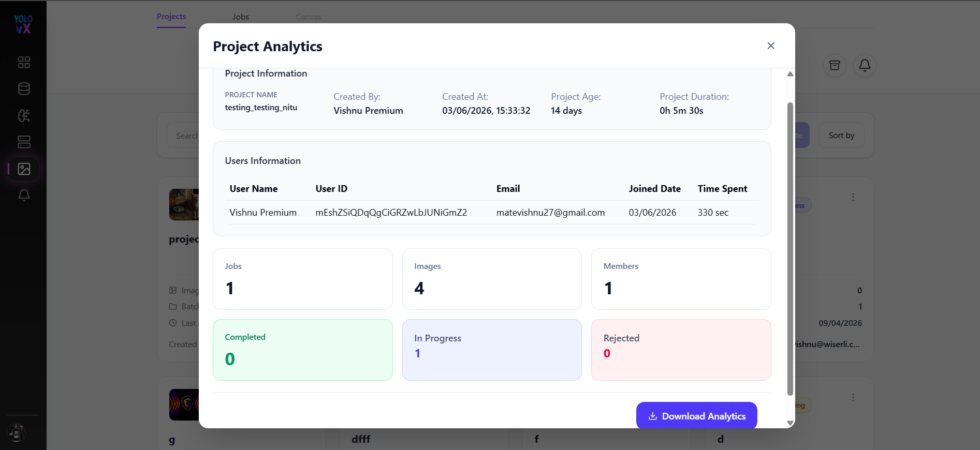Image resolution: width=980 pixels, height=450 pixels.
Task: Click the matevishnu27@gmail.com email cell
Action: coord(550,213)
